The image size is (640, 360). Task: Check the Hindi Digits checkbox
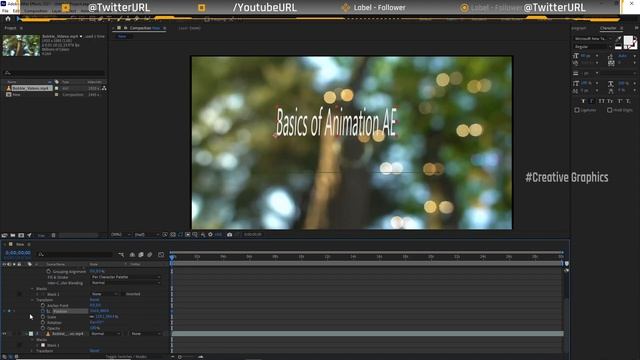click(x=609, y=110)
